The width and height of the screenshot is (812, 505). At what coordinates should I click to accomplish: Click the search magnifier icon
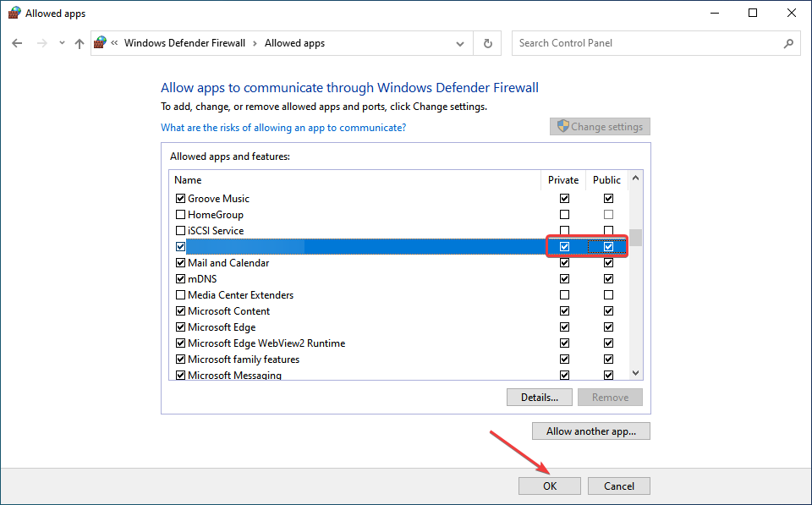(x=788, y=43)
